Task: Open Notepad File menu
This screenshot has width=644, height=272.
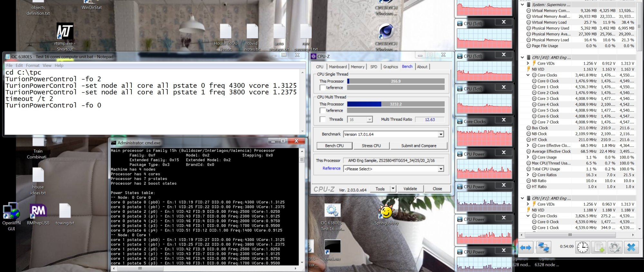Action: [9, 65]
